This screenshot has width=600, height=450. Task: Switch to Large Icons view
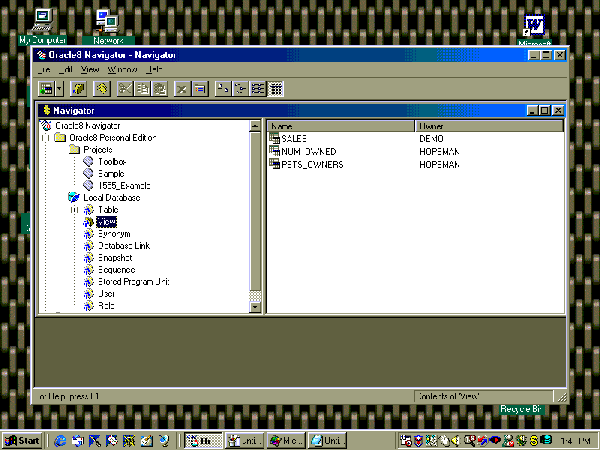coord(223,89)
